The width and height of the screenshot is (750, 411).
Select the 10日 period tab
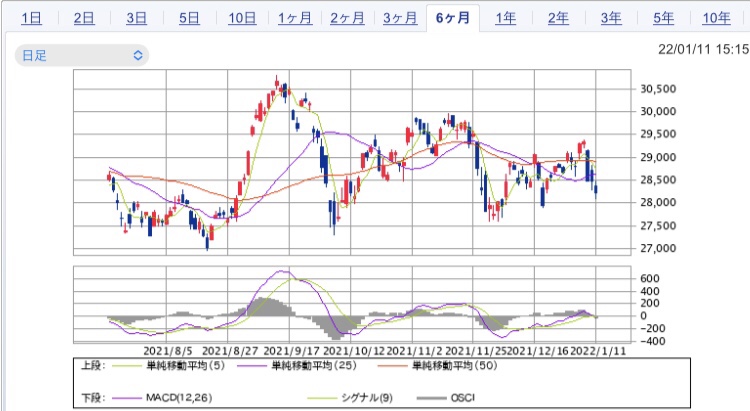(x=241, y=18)
